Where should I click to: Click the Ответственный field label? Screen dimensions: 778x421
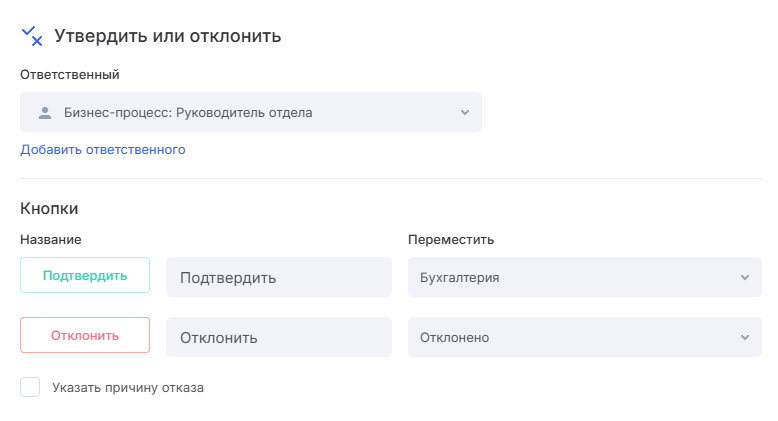[70, 74]
